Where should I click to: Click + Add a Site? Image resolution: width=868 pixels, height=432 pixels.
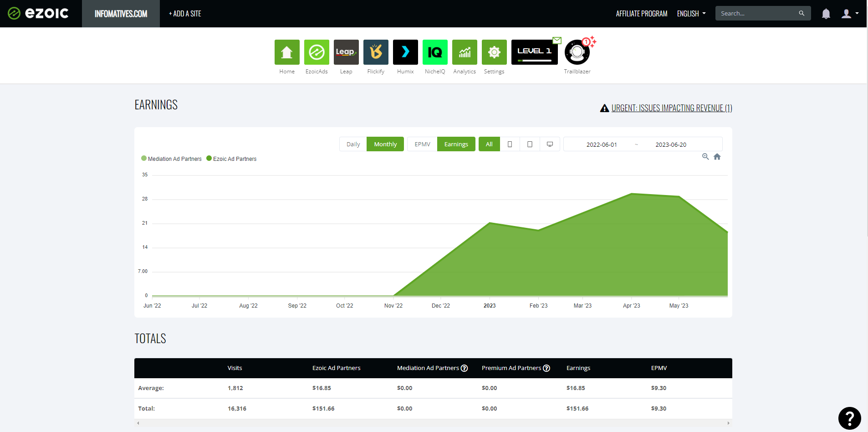[185, 14]
